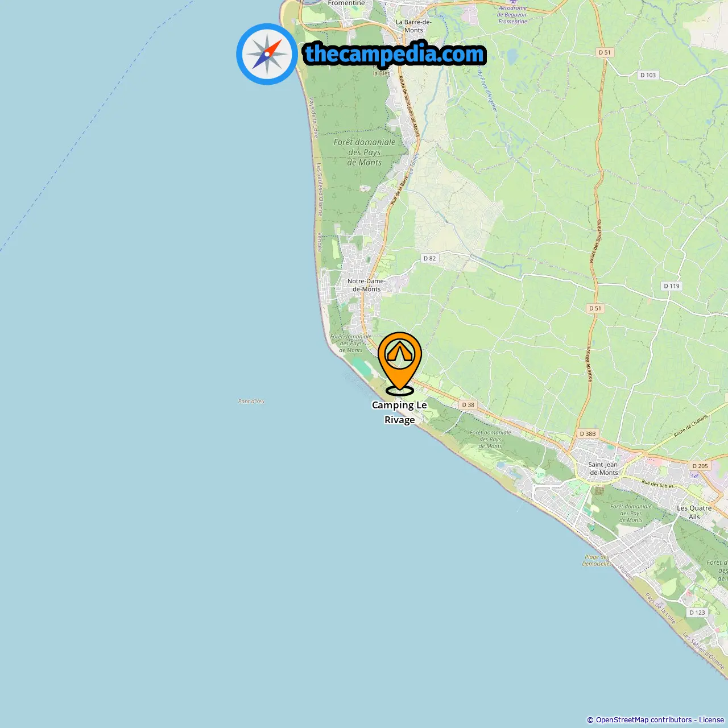Viewport: 728px width, 728px height.
Task: Select the Saint-Jean-de-Monts town label
Action: coord(603,469)
